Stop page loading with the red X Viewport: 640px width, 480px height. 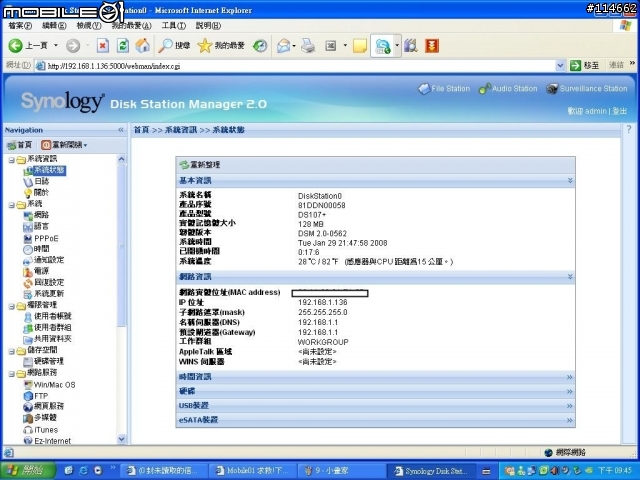point(102,45)
